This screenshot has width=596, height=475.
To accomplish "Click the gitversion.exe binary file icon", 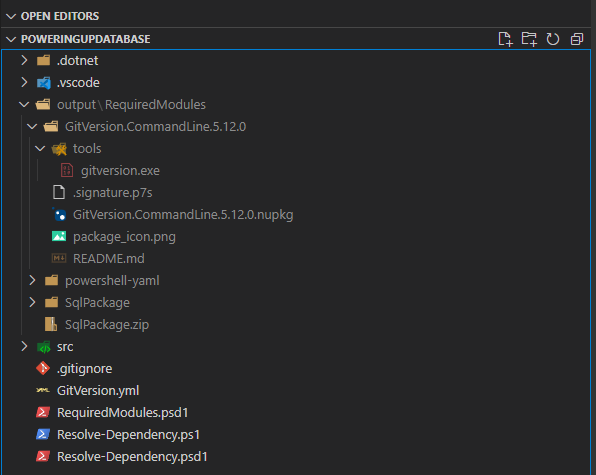I will click(x=67, y=170).
